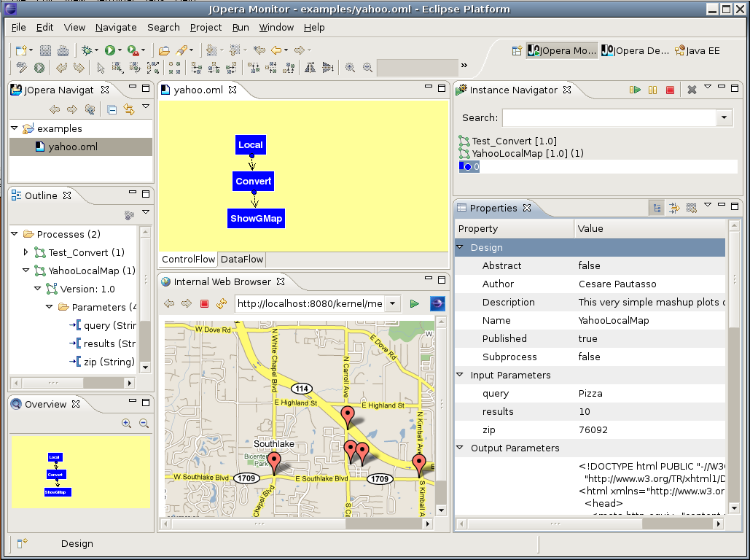Click Restore Default Value icon in Properties
This screenshot has width=750, height=560.
tap(691, 208)
